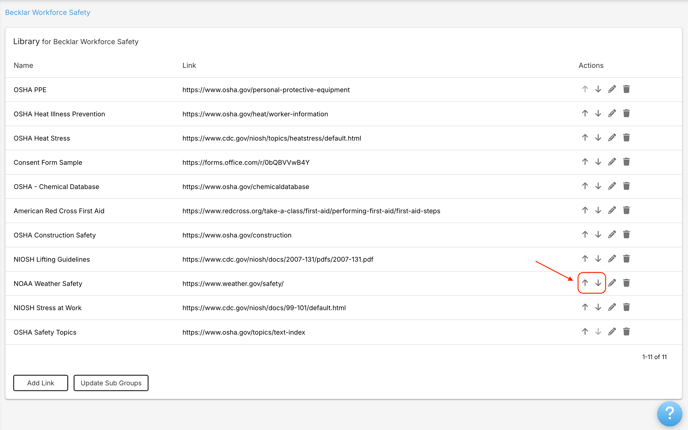The image size is (688, 430).
Task: Select the personal-protective-equipment URL
Action: (x=266, y=90)
